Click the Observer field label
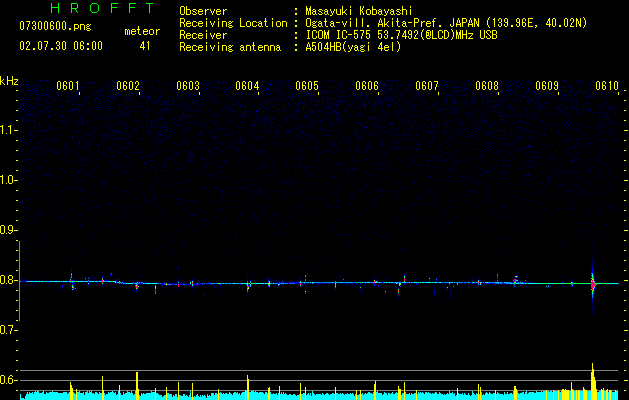The width and height of the screenshot is (629, 400). click(x=203, y=11)
